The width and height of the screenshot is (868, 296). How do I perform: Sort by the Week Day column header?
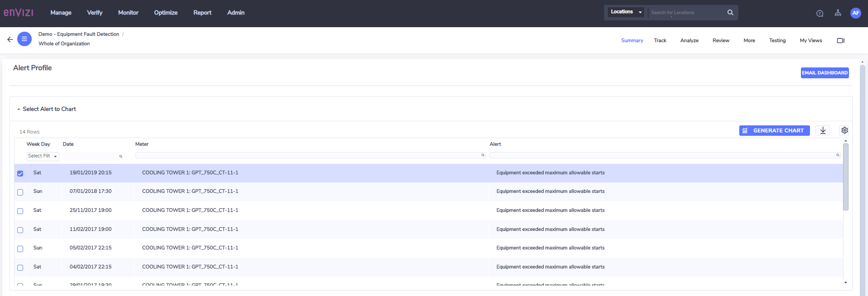[39, 144]
